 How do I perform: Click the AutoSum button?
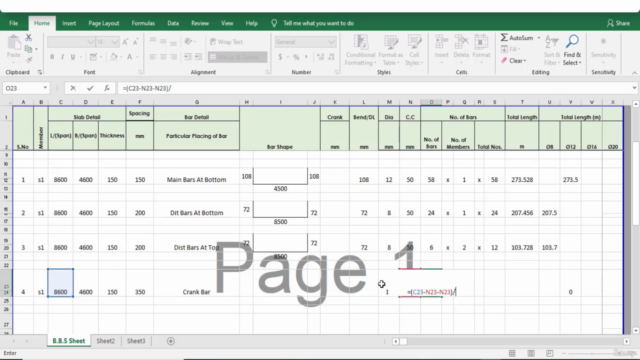[x=517, y=38]
